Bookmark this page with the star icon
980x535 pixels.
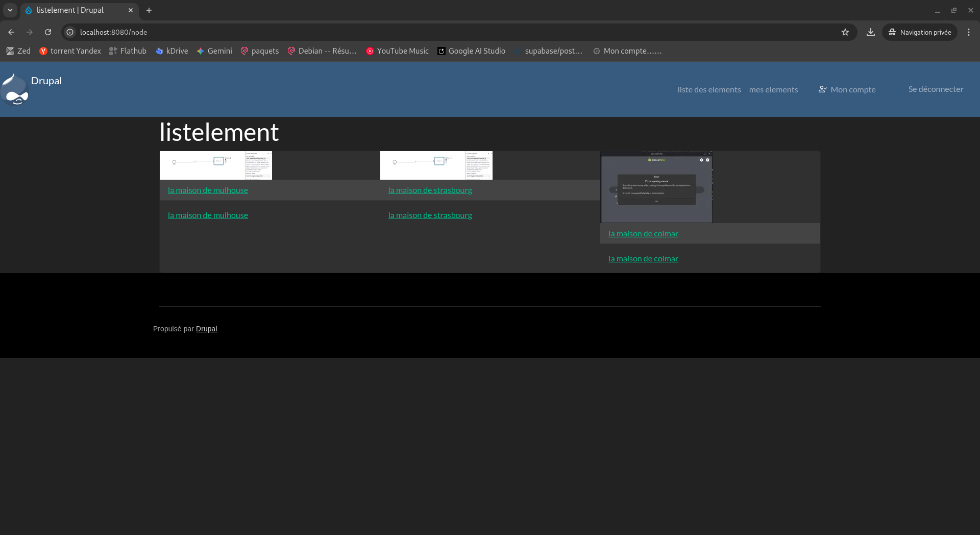point(845,32)
